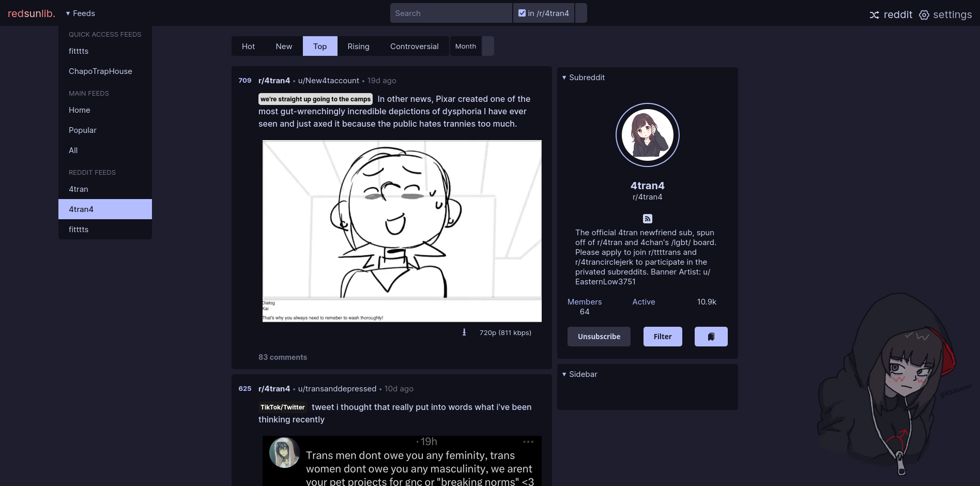Click the shuffle icon next to reddit
The height and width of the screenshot is (486, 980).
coord(874,15)
